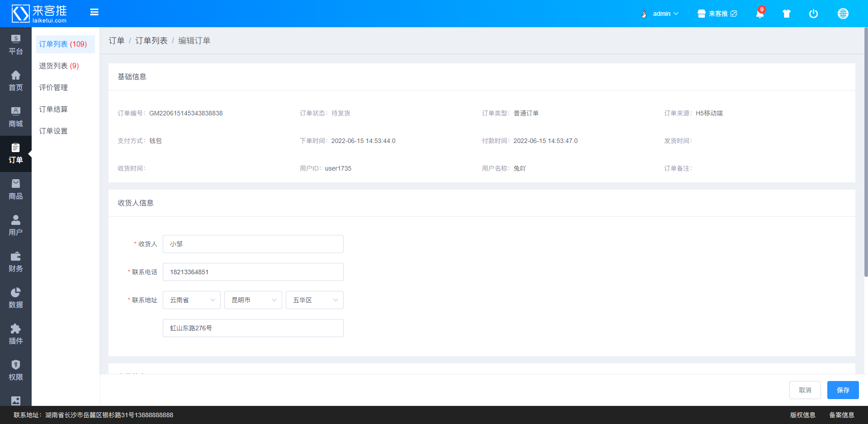Edit the 联系电话 phone field
Screen dimensions: 868x424
[x=253, y=272]
